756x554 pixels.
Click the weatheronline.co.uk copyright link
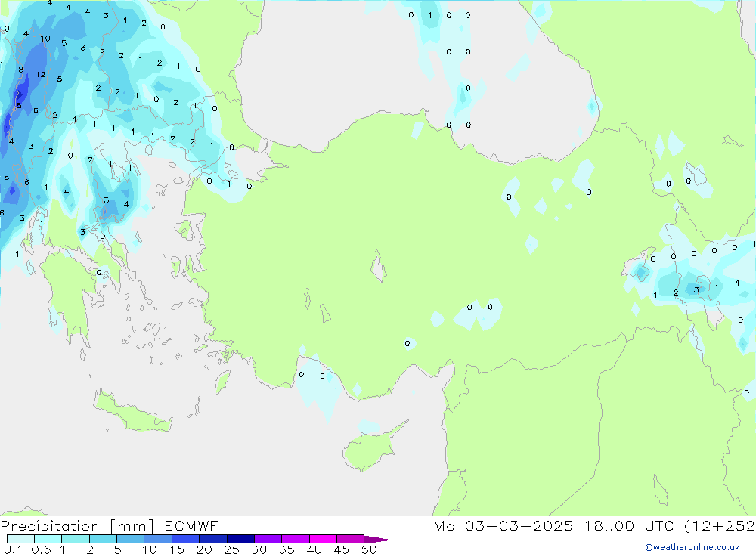coord(692,547)
